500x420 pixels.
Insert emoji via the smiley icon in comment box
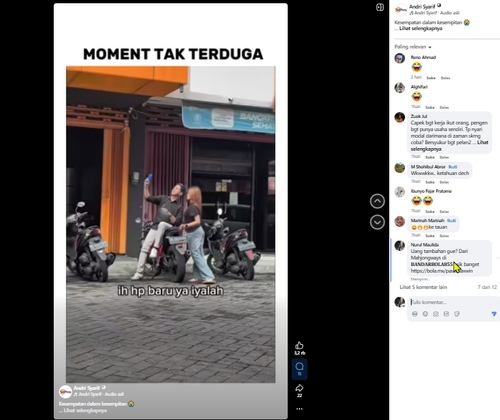pos(425,314)
